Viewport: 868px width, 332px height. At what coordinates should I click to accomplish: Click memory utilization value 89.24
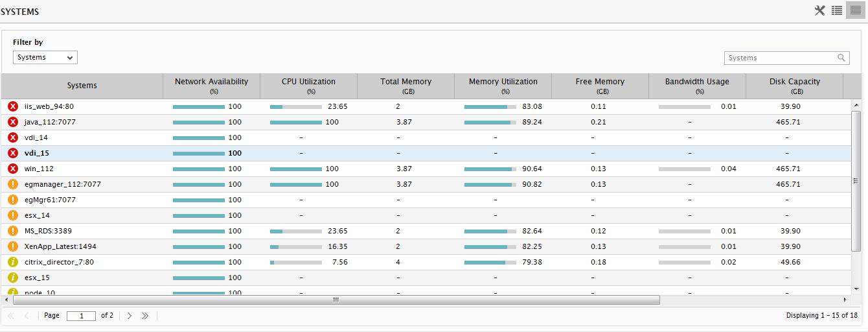coord(532,122)
